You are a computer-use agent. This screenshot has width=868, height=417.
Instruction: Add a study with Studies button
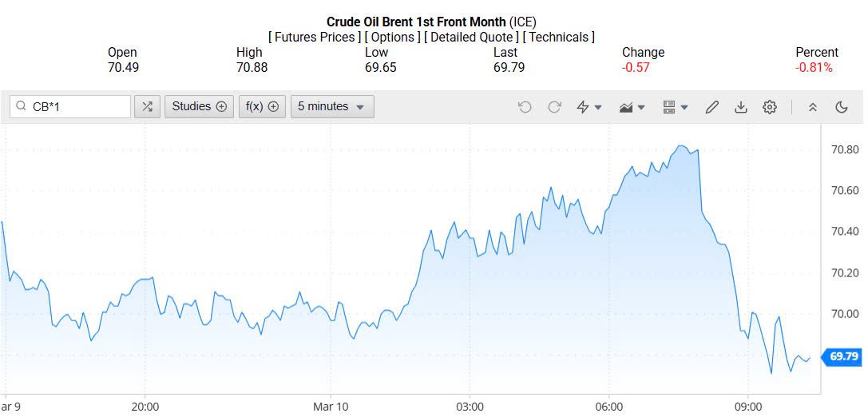coord(200,106)
